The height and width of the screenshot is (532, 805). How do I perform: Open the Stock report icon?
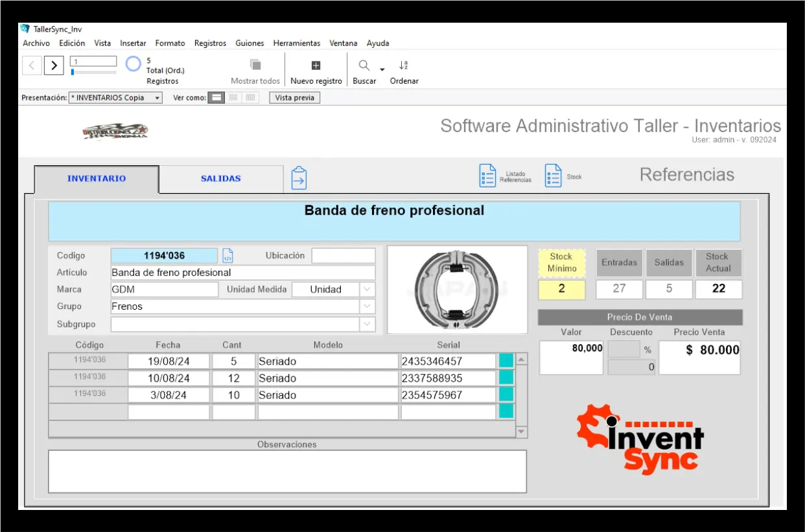pos(553,176)
